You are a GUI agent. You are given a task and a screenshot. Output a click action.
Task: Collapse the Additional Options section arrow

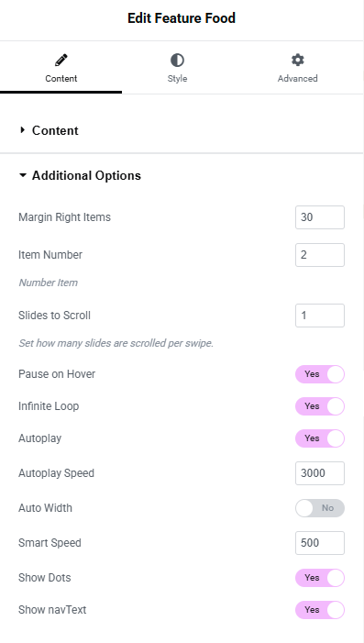23,175
